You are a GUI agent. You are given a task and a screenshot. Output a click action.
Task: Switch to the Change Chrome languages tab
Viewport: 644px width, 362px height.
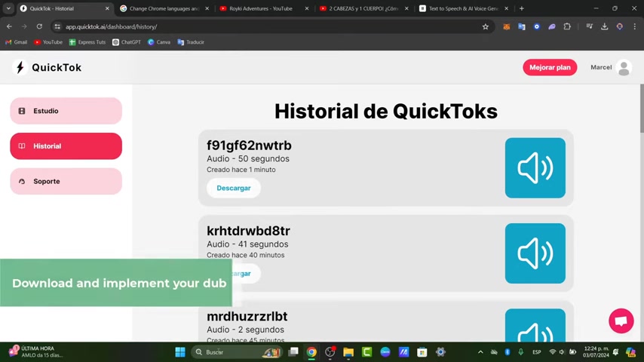pyautogui.click(x=164, y=8)
